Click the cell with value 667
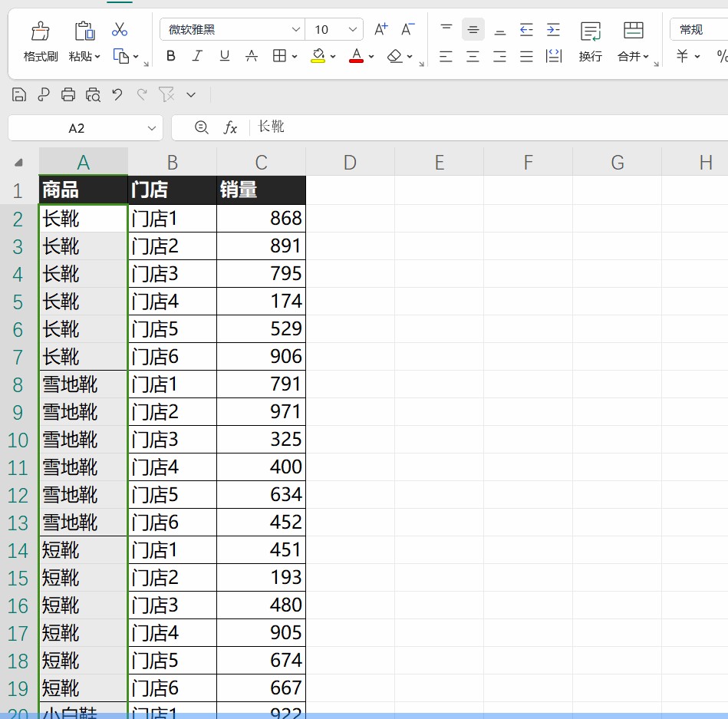The width and height of the screenshot is (728, 719). [261, 688]
